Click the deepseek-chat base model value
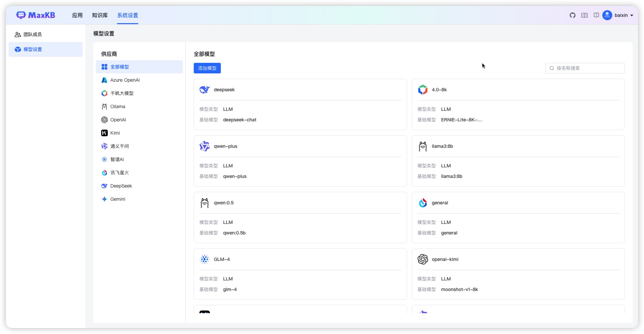The width and height of the screenshot is (644, 334). (x=240, y=120)
